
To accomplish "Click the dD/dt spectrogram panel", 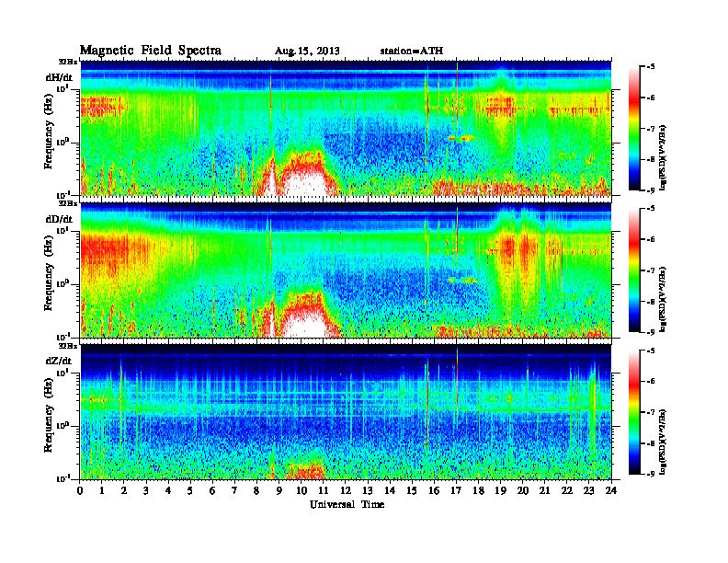I will point(346,270).
